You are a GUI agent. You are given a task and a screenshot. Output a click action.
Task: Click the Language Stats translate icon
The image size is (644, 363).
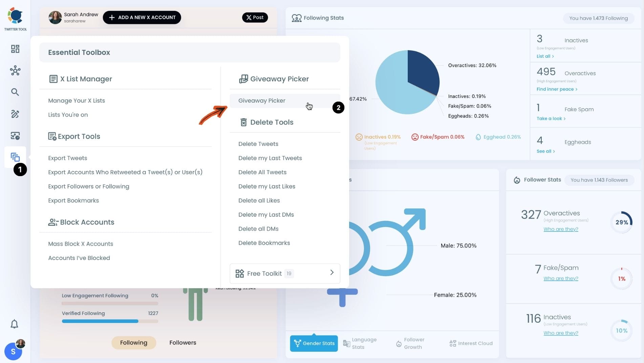(346, 343)
